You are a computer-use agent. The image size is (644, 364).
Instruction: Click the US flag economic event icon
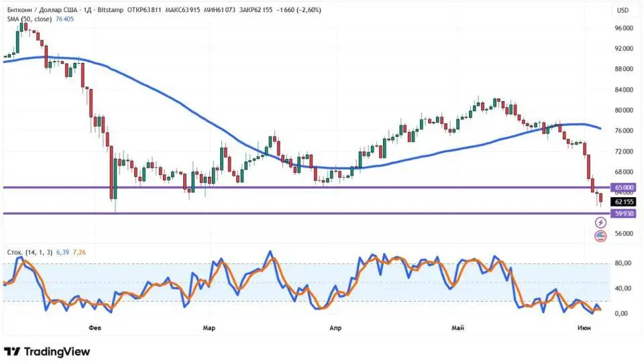600,236
